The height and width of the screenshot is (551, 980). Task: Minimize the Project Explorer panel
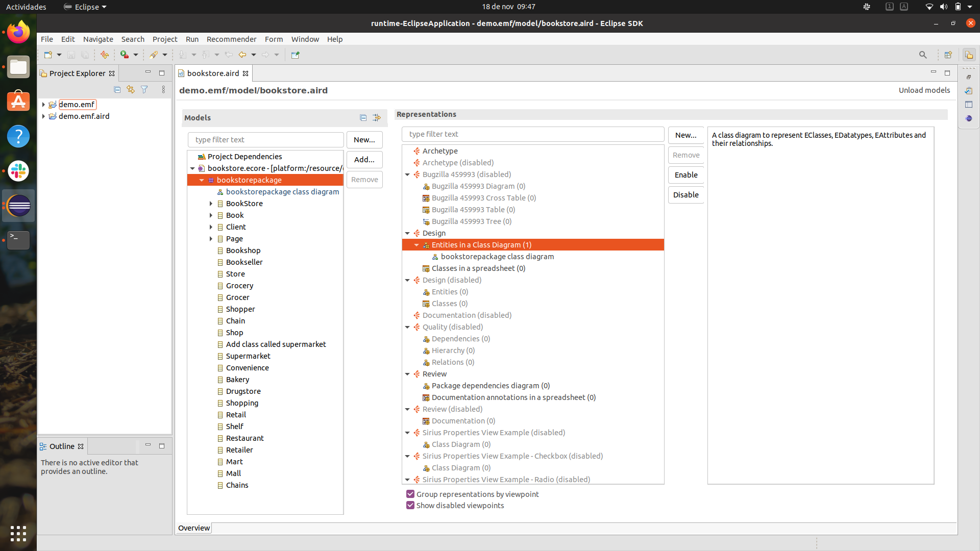pyautogui.click(x=148, y=73)
